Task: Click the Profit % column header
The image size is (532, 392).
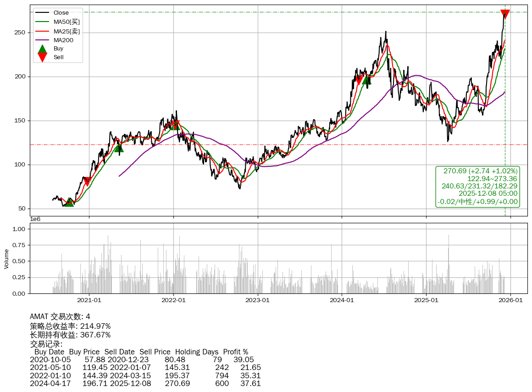Action: (235, 352)
